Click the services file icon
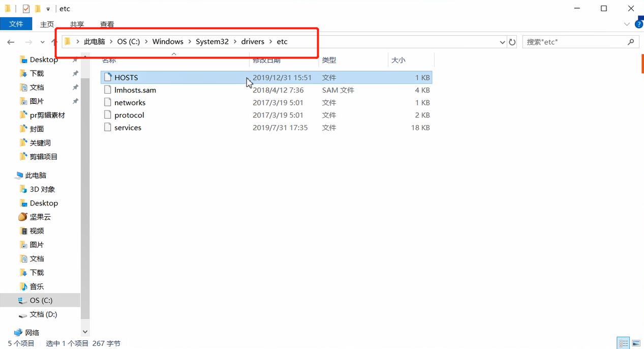The width and height of the screenshot is (644, 349). (x=107, y=128)
